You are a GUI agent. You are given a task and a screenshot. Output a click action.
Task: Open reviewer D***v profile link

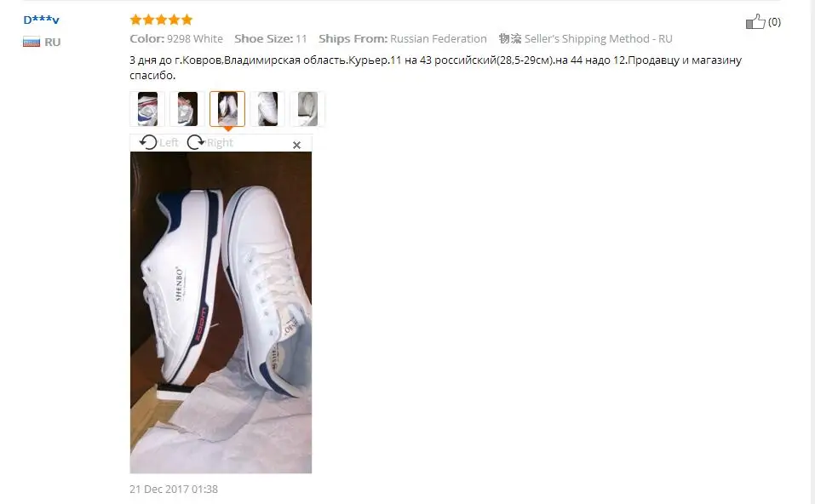pyautogui.click(x=42, y=20)
